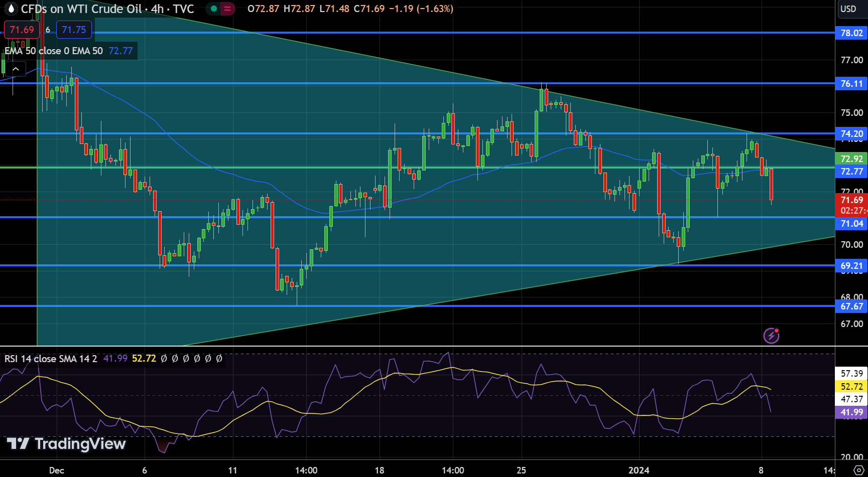Select the 69.21 horizontal line price label
868x477 pixels.
click(851, 266)
